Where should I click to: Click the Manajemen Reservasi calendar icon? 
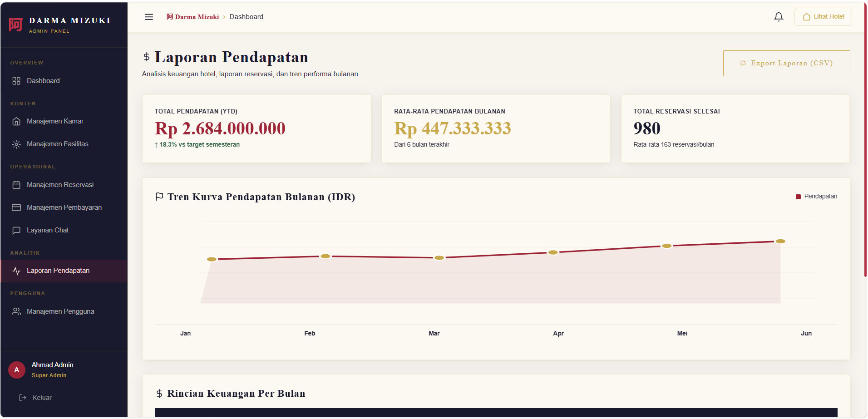[16, 185]
